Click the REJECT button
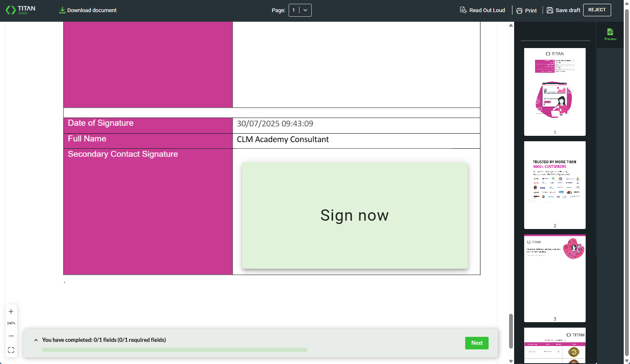 point(597,10)
